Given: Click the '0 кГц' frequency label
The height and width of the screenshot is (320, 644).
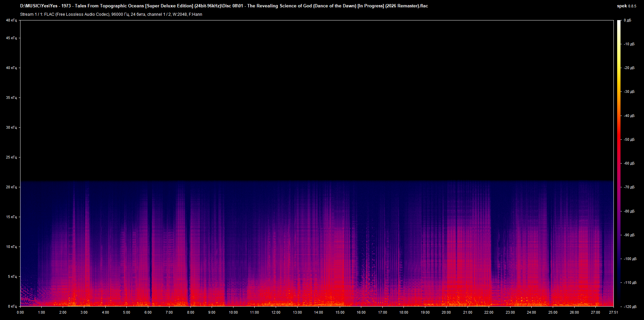Looking at the screenshot, I should (x=12, y=306).
